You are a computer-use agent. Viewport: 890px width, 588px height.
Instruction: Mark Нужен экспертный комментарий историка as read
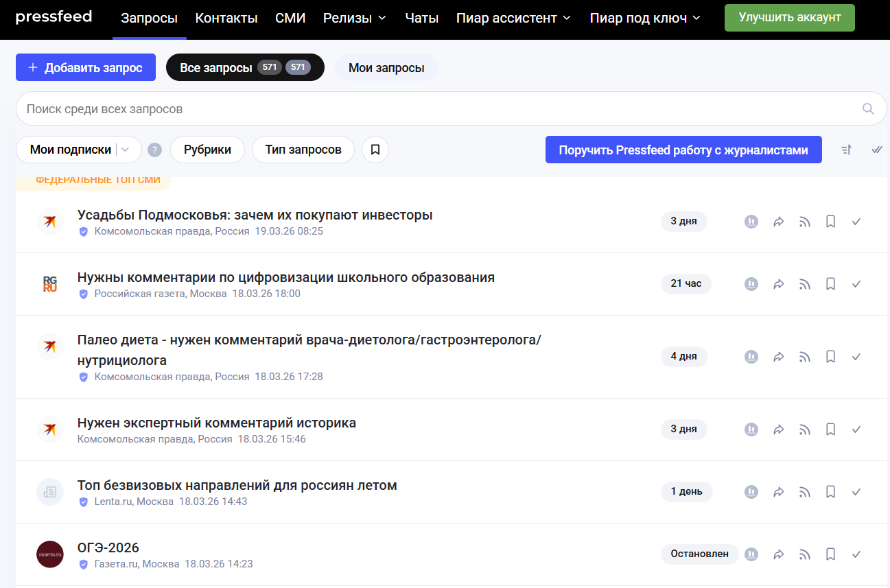point(856,430)
